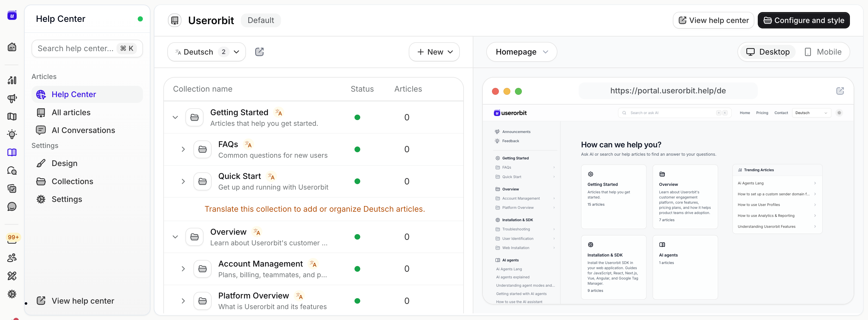Open Troubleshooting in portal preview sidebar
868x320 pixels.
pos(525,229)
